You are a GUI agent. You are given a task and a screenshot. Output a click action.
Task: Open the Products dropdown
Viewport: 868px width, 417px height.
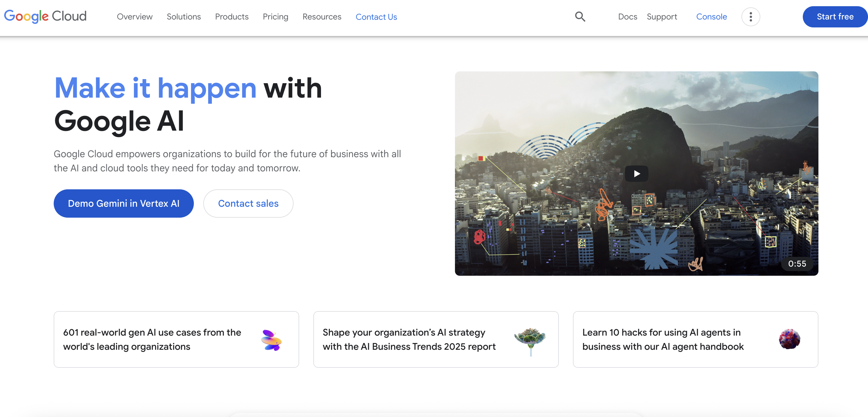pos(232,17)
